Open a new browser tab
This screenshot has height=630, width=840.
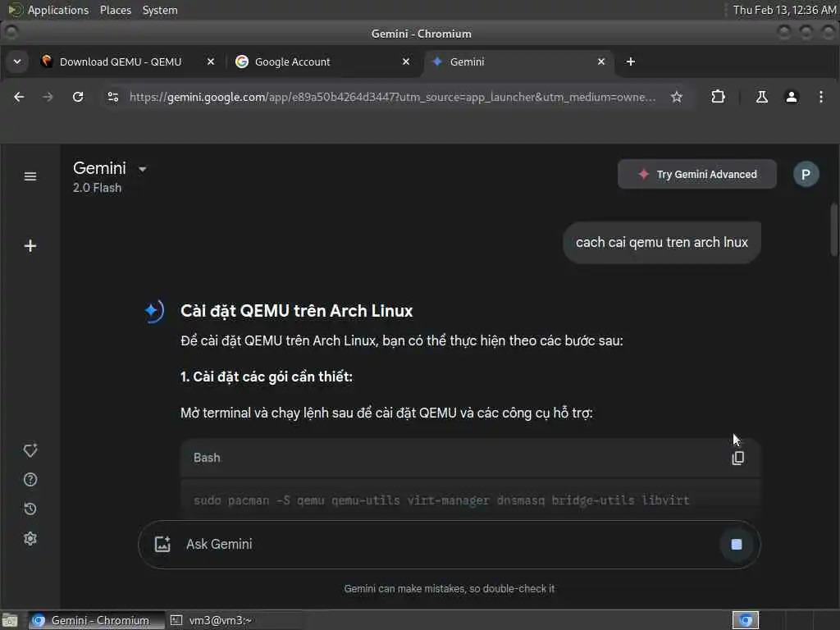(631, 62)
